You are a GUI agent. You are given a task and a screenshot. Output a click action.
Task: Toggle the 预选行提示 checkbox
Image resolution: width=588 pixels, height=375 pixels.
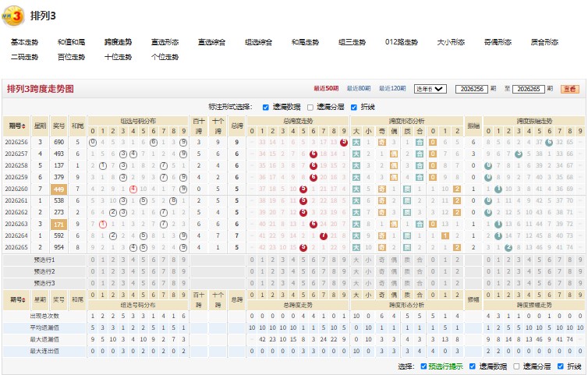tap(423, 366)
